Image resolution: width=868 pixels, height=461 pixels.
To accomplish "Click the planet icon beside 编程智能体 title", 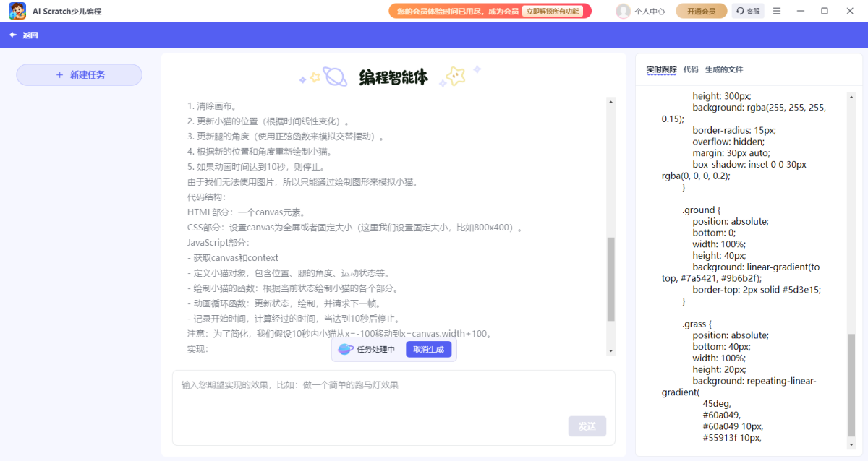I will click(334, 76).
